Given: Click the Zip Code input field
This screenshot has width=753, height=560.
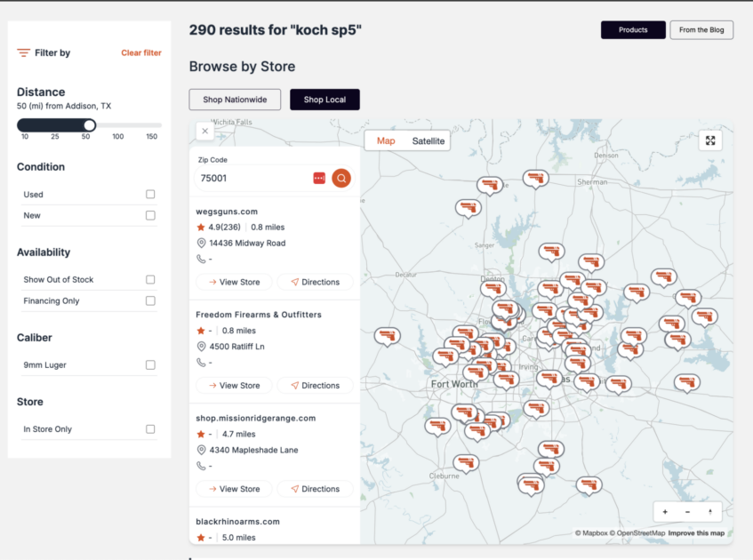Looking at the screenshot, I should (x=253, y=178).
